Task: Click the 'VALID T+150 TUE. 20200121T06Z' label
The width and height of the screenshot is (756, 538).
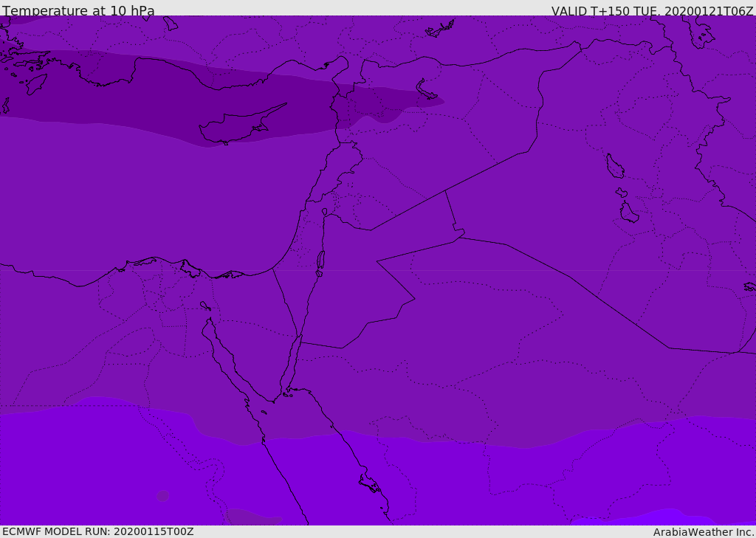Action: [652, 11]
